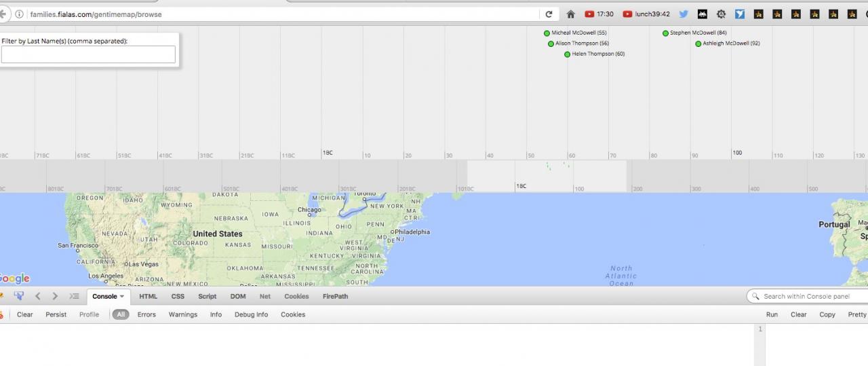Click Run in command editor

point(772,314)
